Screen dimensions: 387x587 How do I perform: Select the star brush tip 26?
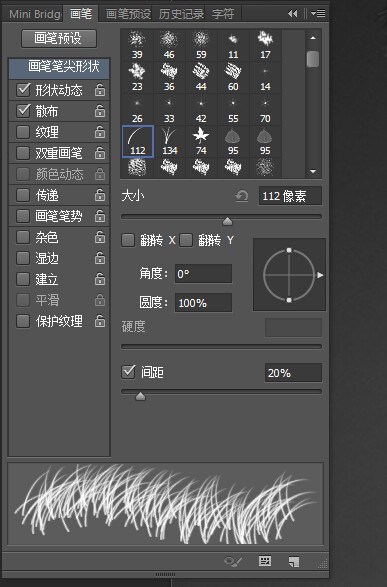point(137,109)
